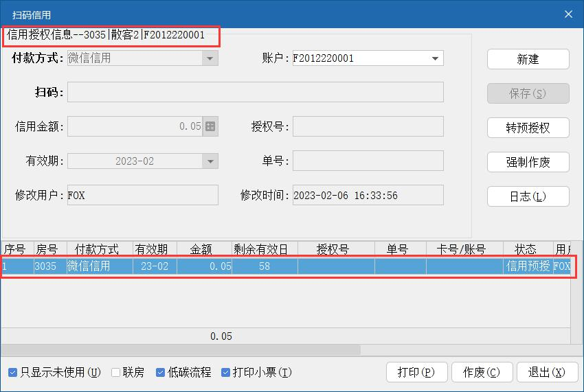
Task: Click the 修改用户 field showing FOX
Action: pos(143,195)
